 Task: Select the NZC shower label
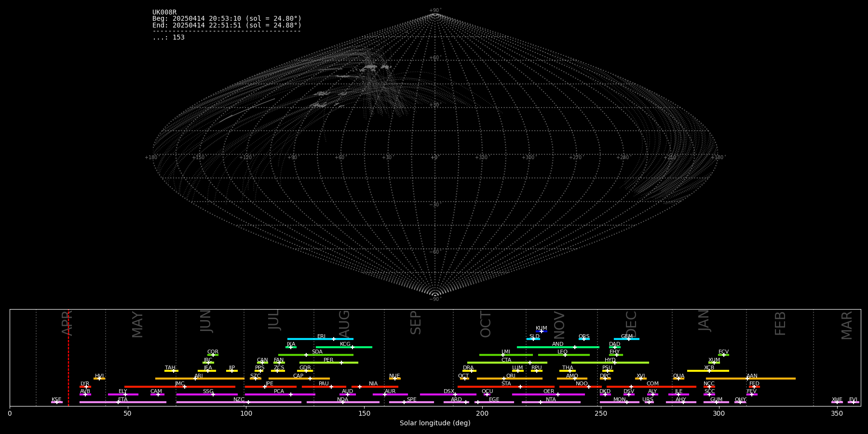tap(239, 400)
